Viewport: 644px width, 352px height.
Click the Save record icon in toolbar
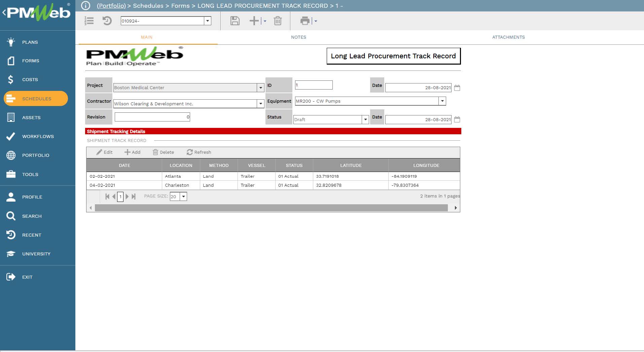click(235, 21)
